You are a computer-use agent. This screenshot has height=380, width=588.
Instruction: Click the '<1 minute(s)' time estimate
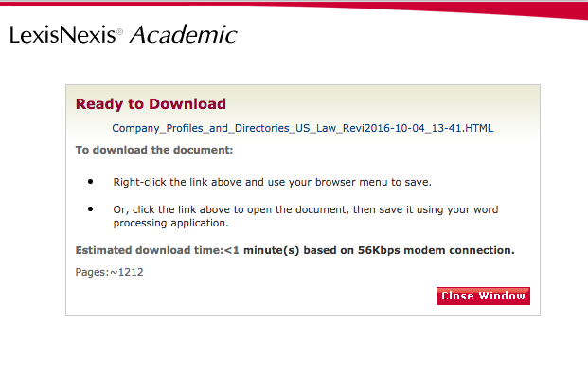click(261, 250)
